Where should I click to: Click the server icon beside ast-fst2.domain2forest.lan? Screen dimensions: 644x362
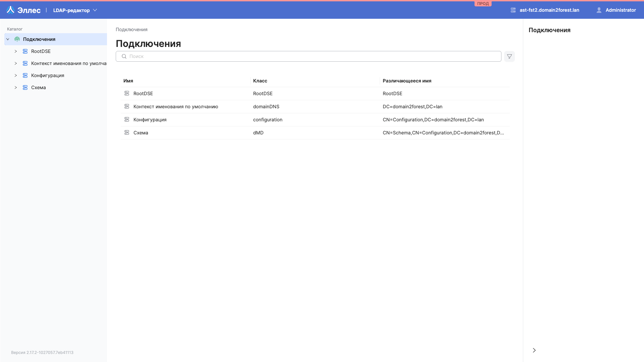coord(513,10)
